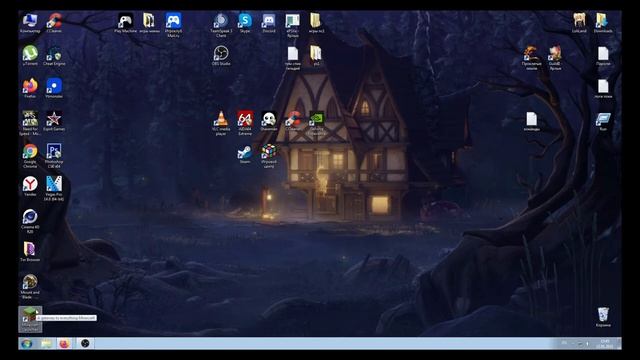Launch the Need for Speed shortcut

coord(30,123)
